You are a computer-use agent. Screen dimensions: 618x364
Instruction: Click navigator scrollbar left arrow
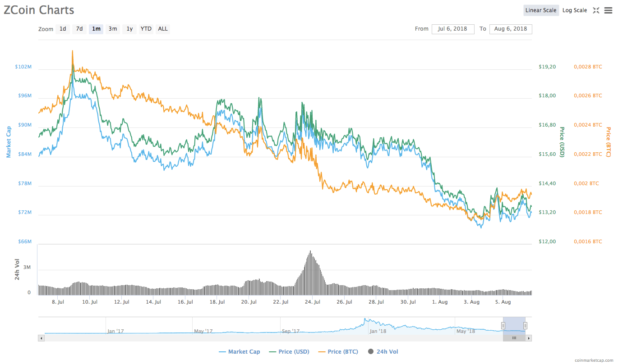point(42,338)
